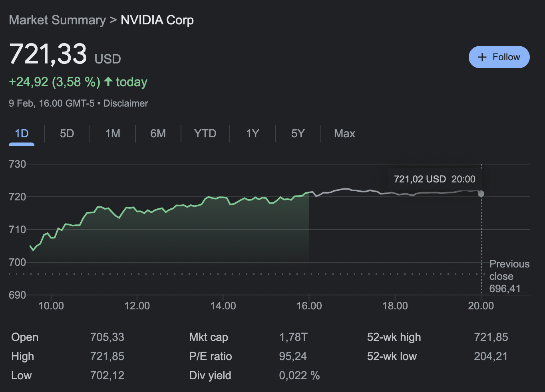Show the YTD chart range
The width and height of the screenshot is (545, 392).
pyautogui.click(x=205, y=133)
